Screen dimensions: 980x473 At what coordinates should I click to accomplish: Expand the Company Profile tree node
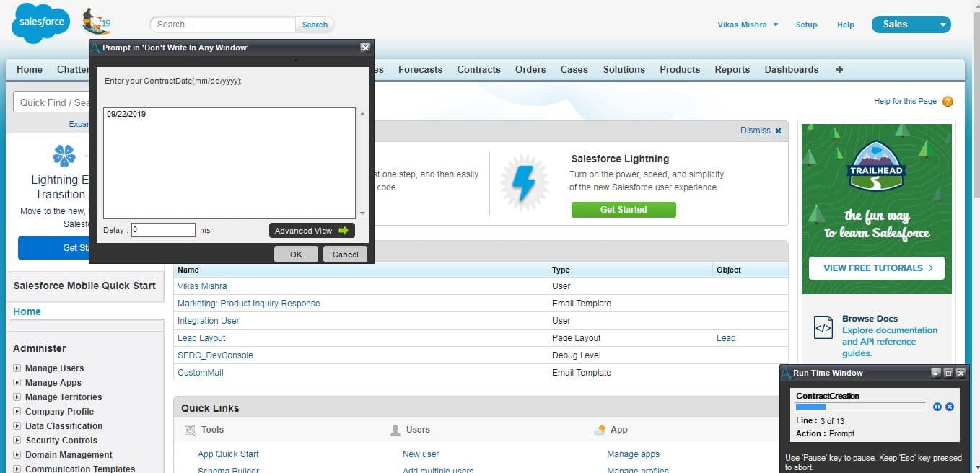pyautogui.click(x=17, y=412)
